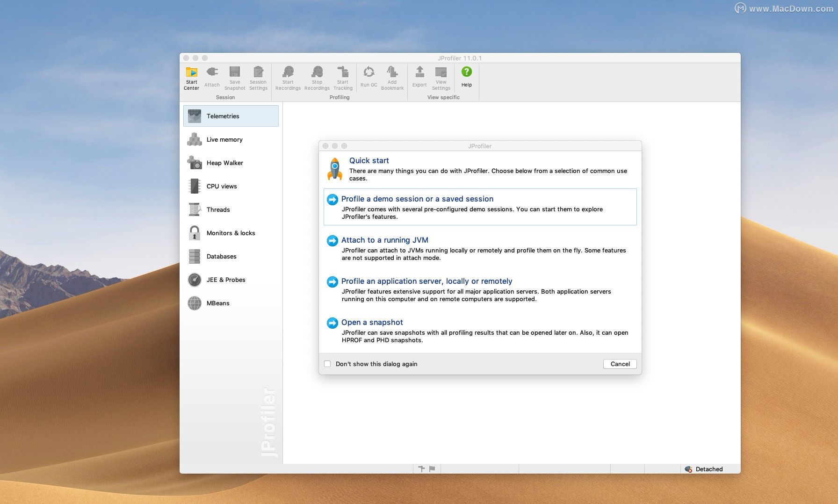838x504 pixels.
Task: Choose Profile a demo session or saved session
Action: coord(480,207)
